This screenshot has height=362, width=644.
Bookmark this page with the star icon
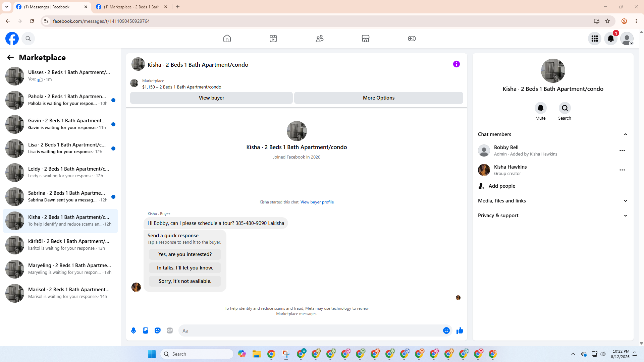(607, 21)
